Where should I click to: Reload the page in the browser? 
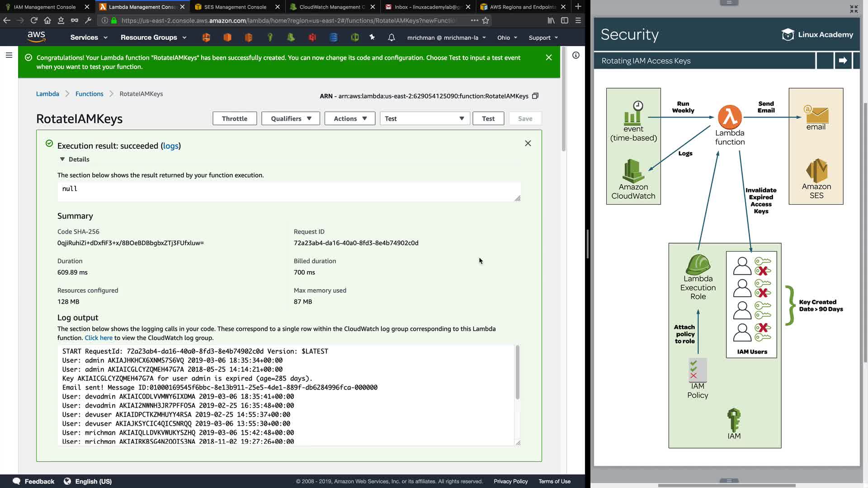34,20
